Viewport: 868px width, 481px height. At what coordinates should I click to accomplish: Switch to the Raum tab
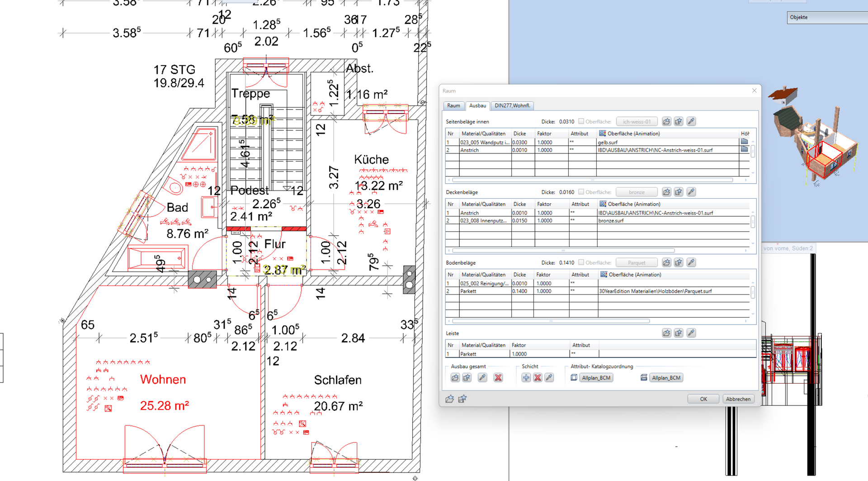tap(453, 106)
